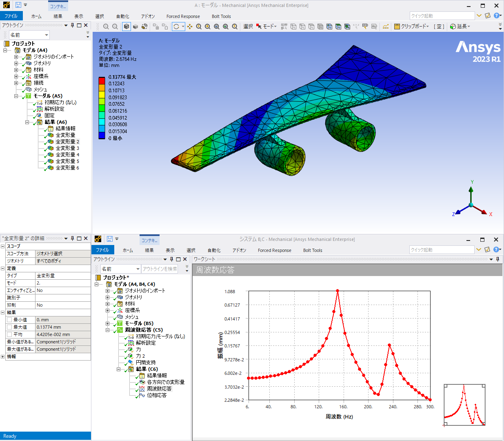Screen dimensions: 504x441
Task: Click the red 0.13774 最大 legend swatch
Action: pos(102,80)
